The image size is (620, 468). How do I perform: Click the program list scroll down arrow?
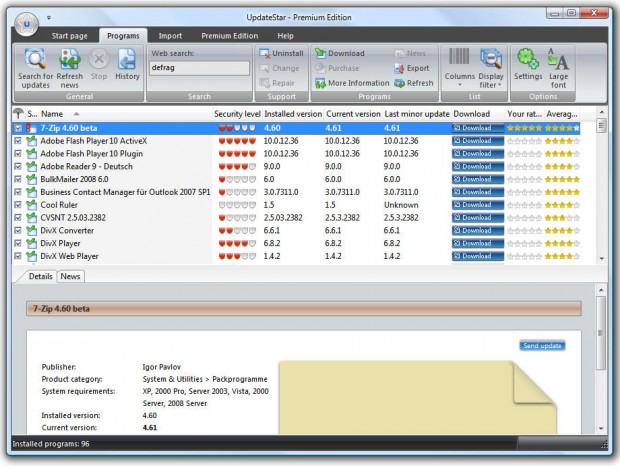pos(601,259)
